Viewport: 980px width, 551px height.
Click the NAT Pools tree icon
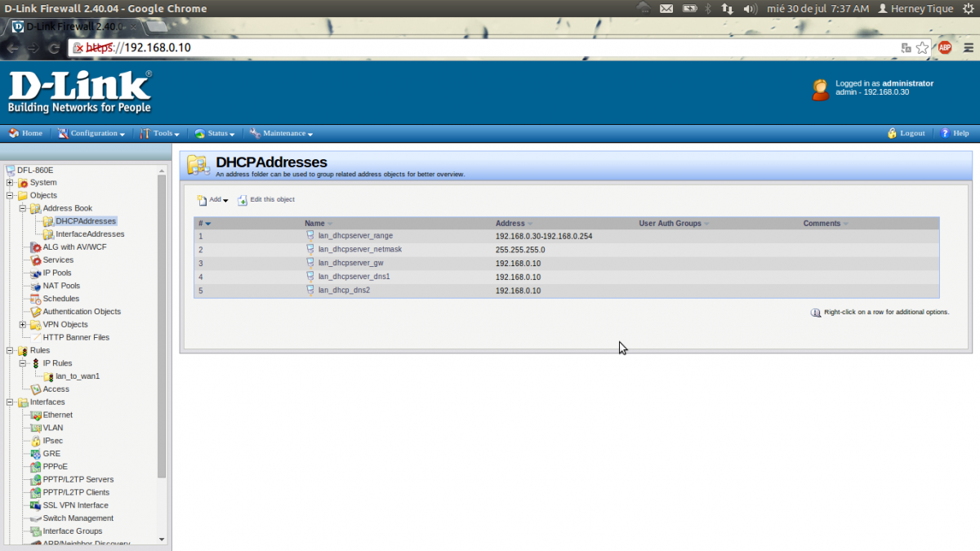tap(36, 286)
